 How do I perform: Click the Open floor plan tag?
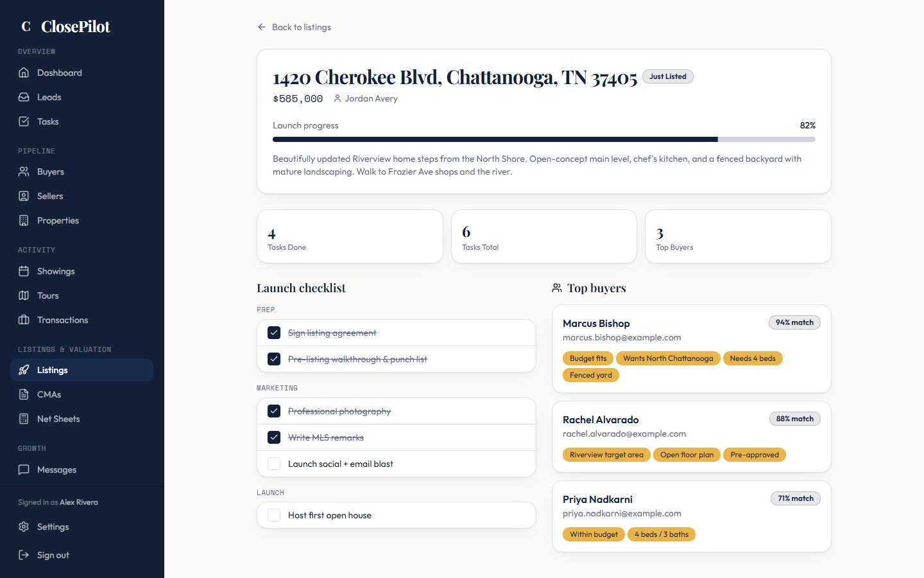[687, 455]
